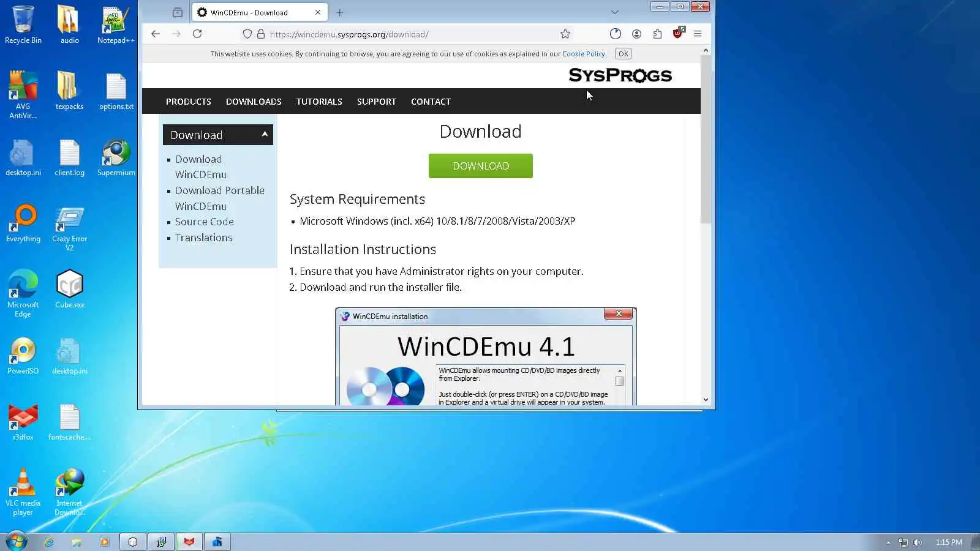The image size is (980, 551).
Task: Select the Internet Download Manager shortcut
Action: 69,492
